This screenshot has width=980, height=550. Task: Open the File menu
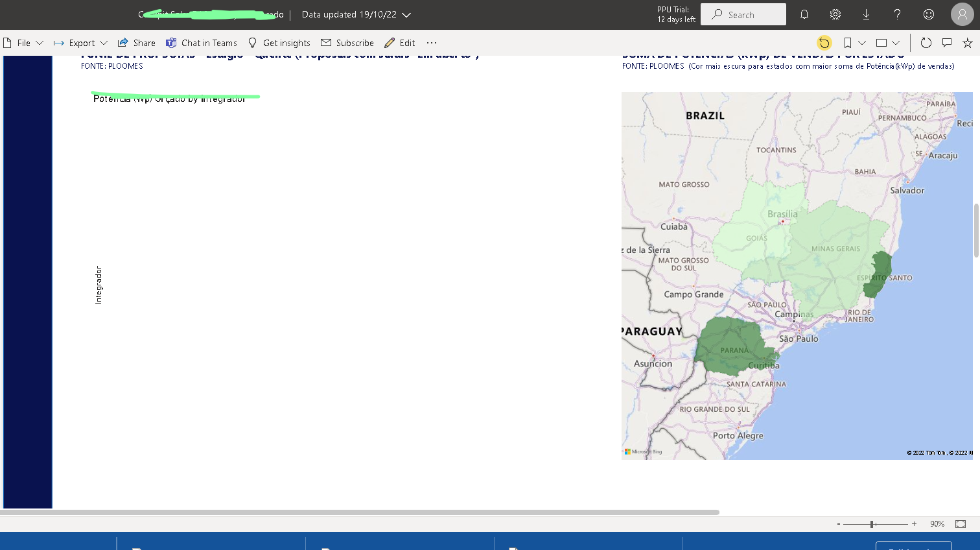pyautogui.click(x=23, y=43)
